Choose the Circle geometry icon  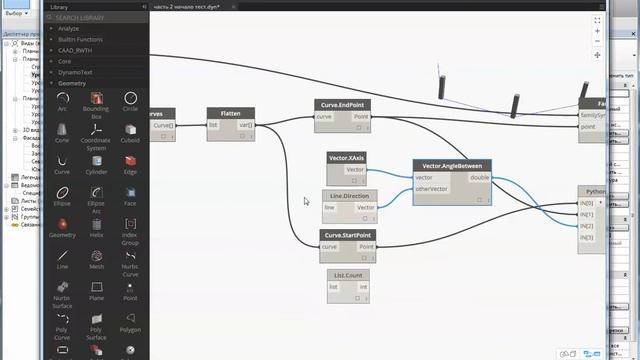point(130,98)
